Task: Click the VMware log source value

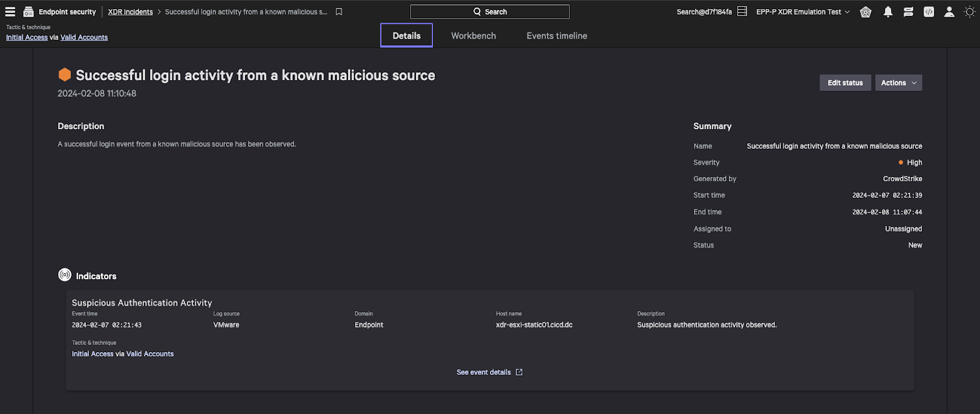Action: click(226, 325)
